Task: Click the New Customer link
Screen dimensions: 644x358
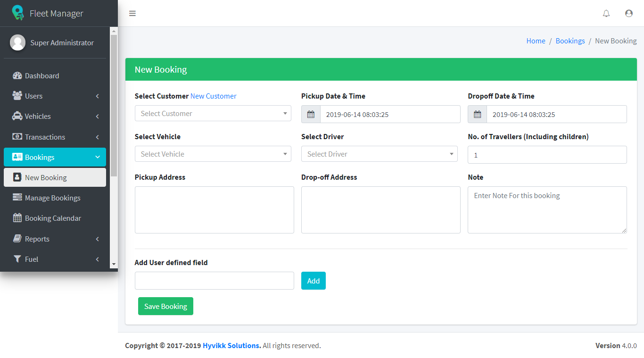Action: tap(214, 96)
